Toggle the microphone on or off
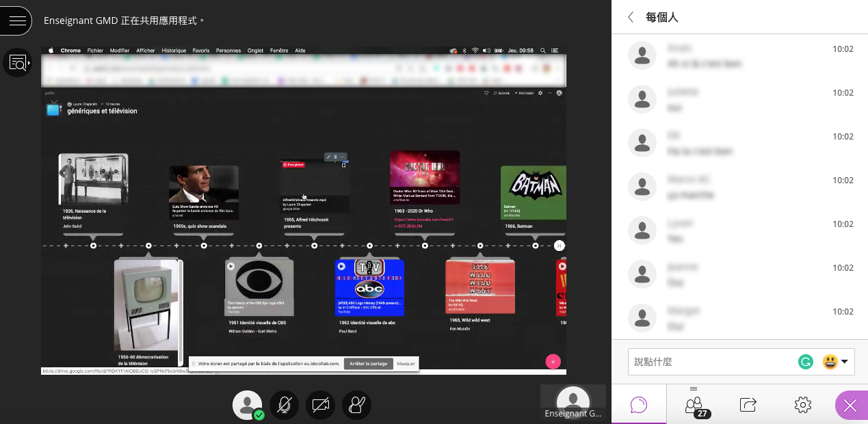The width and height of the screenshot is (868, 424). click(x=284, y=405)
